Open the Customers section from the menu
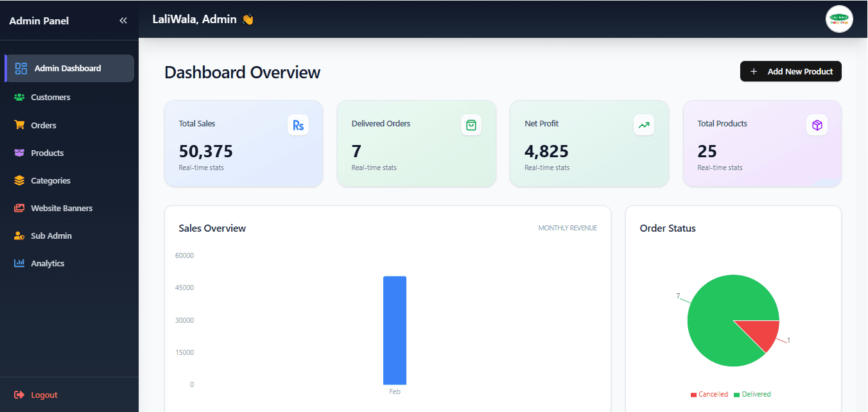Image resolution: width=868 pixels, height=412 pixels. pyautogui.click(x=50, y=97)
